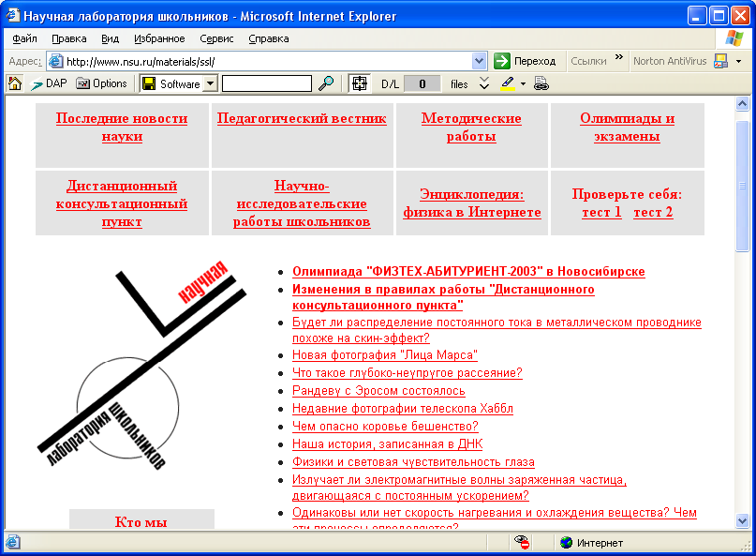Click the status bar page icon
Image resolution: width=756 pixels, height=556 pixels.
pyautogui.click(x=12, y=542)
